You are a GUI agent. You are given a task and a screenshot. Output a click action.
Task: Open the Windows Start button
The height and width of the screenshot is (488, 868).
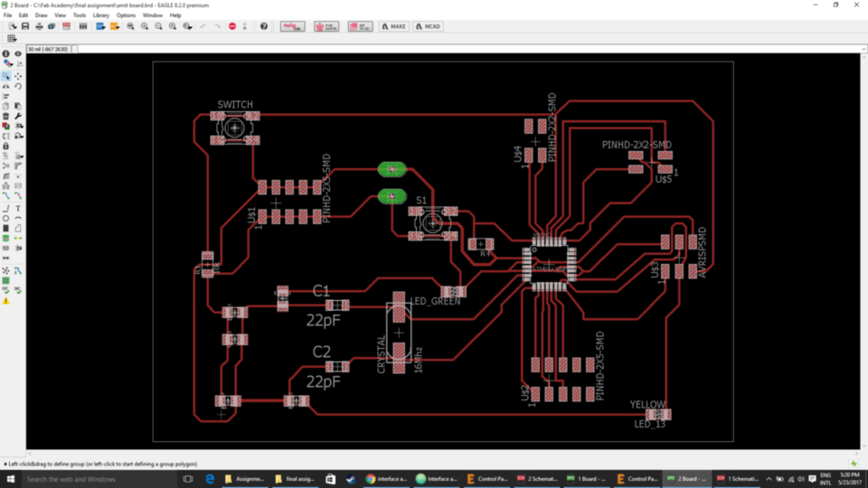coord(11,479)
